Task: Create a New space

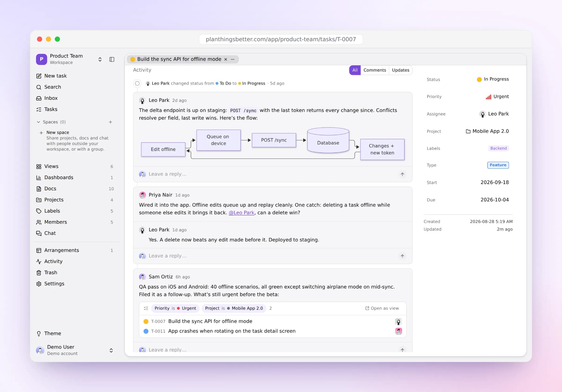Action: [x=58, y=133]
